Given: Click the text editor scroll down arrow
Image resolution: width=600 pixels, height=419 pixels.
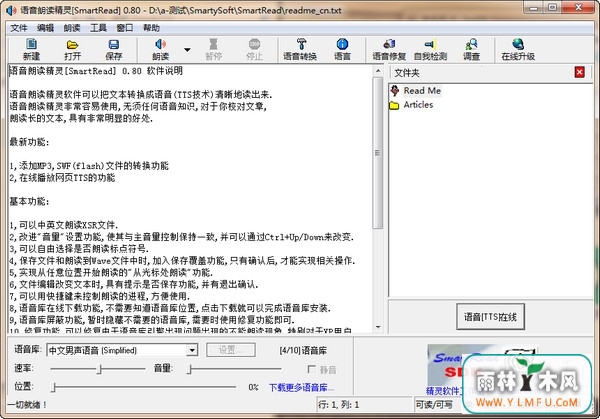Looking at the screenshot, I should 378,327.
